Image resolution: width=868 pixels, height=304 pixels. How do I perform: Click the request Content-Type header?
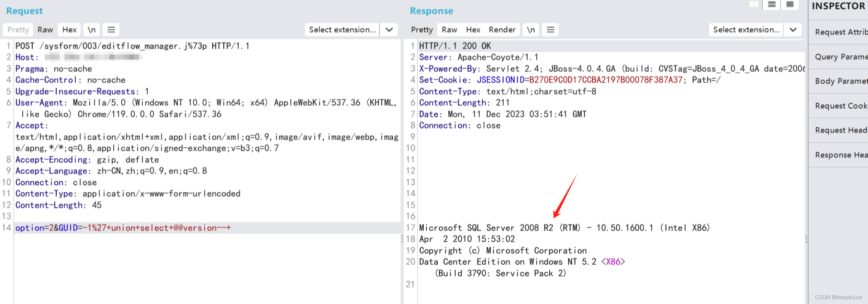click(128, 194)
